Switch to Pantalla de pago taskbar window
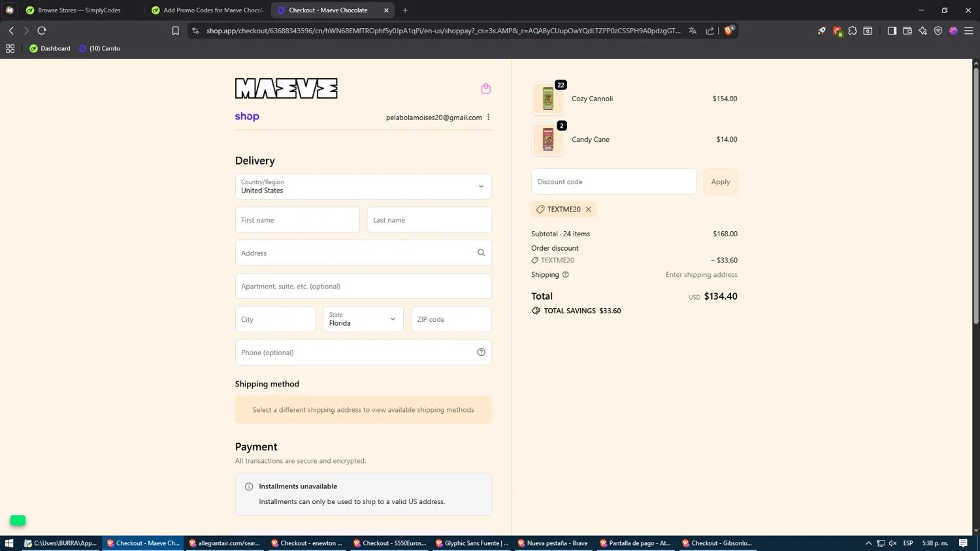The height and width of the screenshot is (551, 980). 636,543
